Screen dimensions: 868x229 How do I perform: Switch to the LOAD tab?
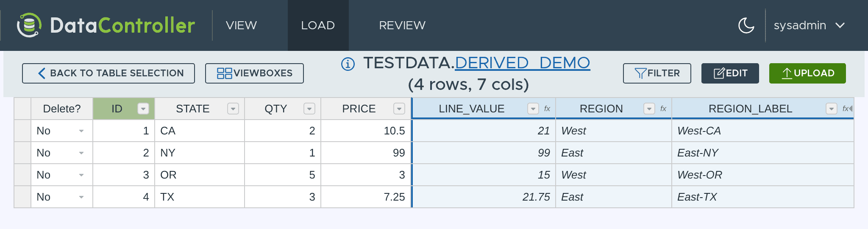pos(318,25)
